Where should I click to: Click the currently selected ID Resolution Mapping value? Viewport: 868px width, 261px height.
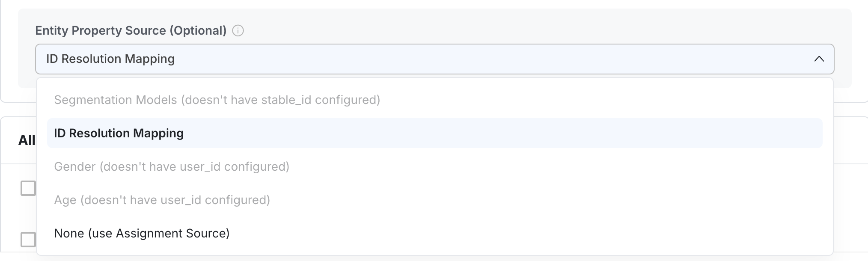(110, 59)
